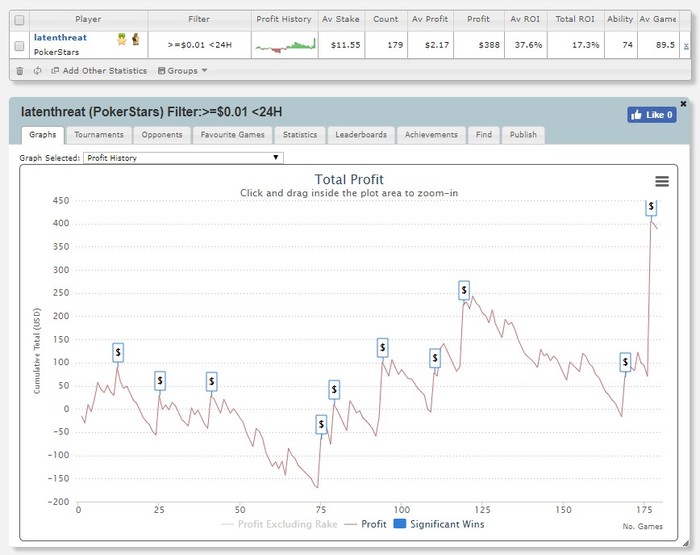Screen dimensions: 700x555
Task: Toggle the Significant Wins legend series
Action: pyautogui.click(x=439, y=524)
